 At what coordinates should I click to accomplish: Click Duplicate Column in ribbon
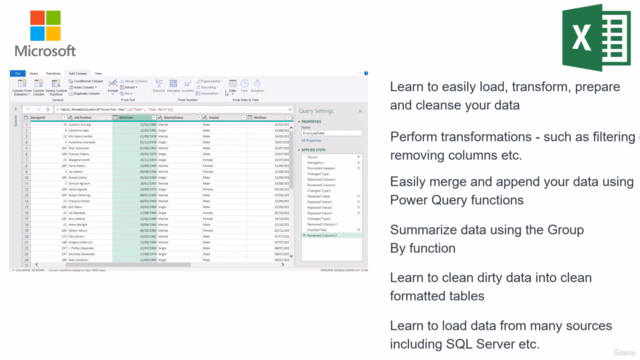click(x=84, y=93)
